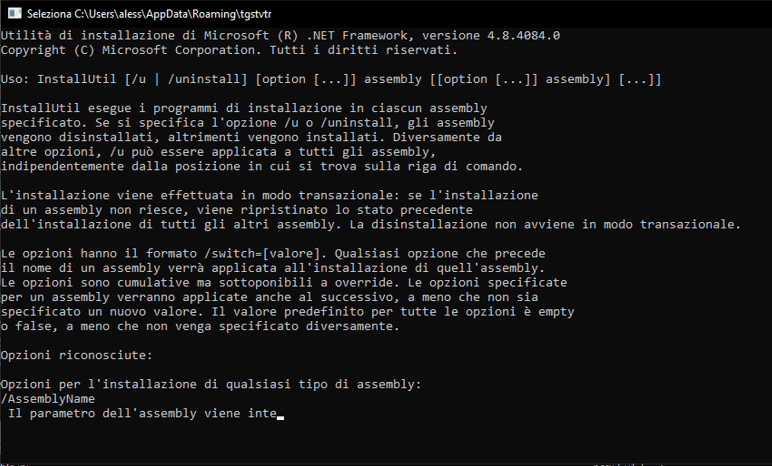Click the line starting 'L'installazione viene effettuata'

click(269, 195)
